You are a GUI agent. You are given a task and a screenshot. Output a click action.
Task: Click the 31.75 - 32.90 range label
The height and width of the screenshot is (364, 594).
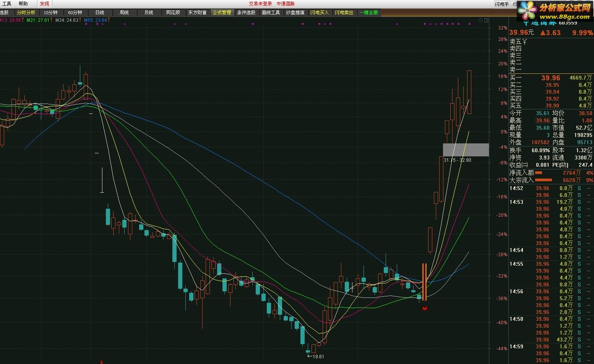point(457,160)
